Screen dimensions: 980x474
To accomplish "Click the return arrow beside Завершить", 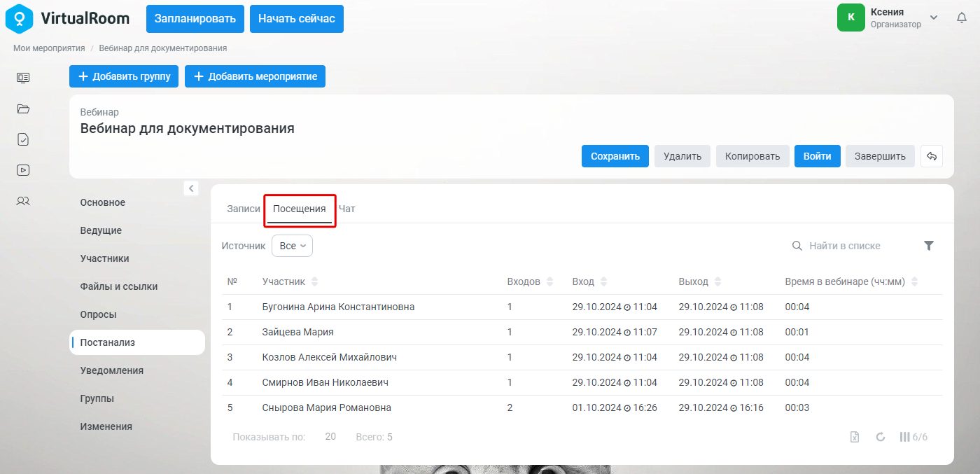I will coord(932,156).
